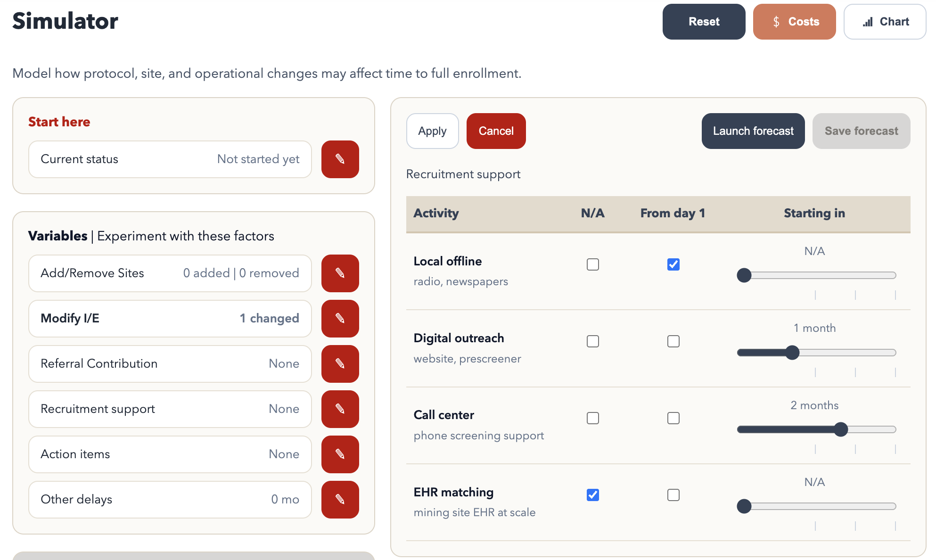Click pencil icon for Recruitment support
The width and height of the screenshot is (936, 560).
(340, 409)
